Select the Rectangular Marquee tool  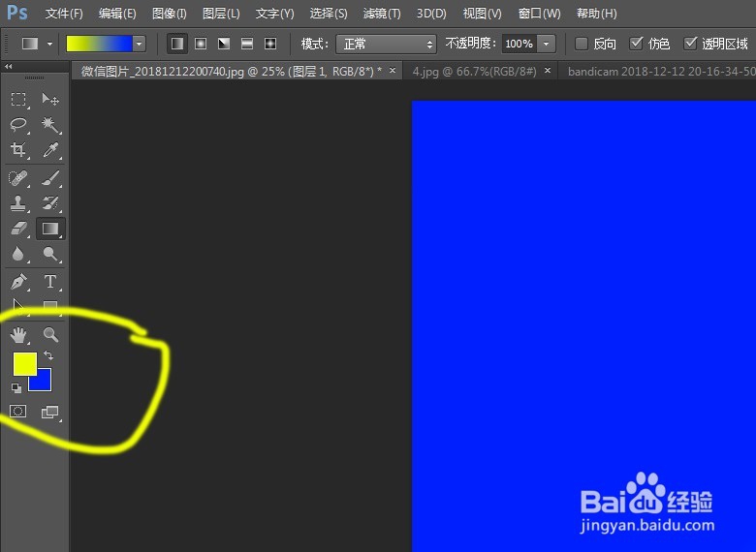pos(18,99)
